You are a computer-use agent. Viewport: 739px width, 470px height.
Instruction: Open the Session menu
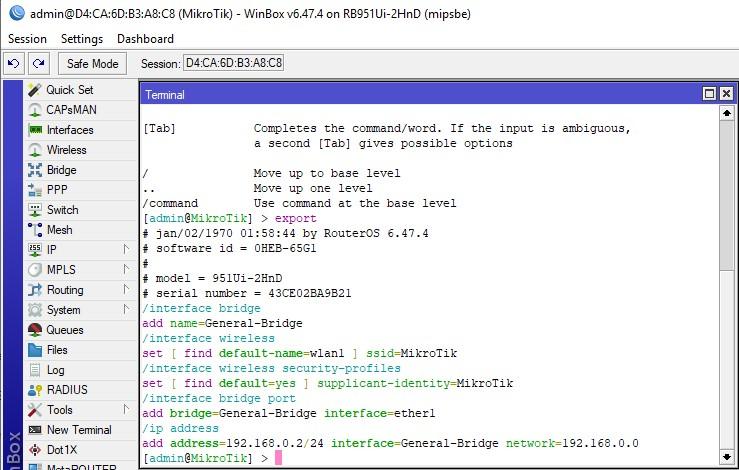click(x=27, y=38)
